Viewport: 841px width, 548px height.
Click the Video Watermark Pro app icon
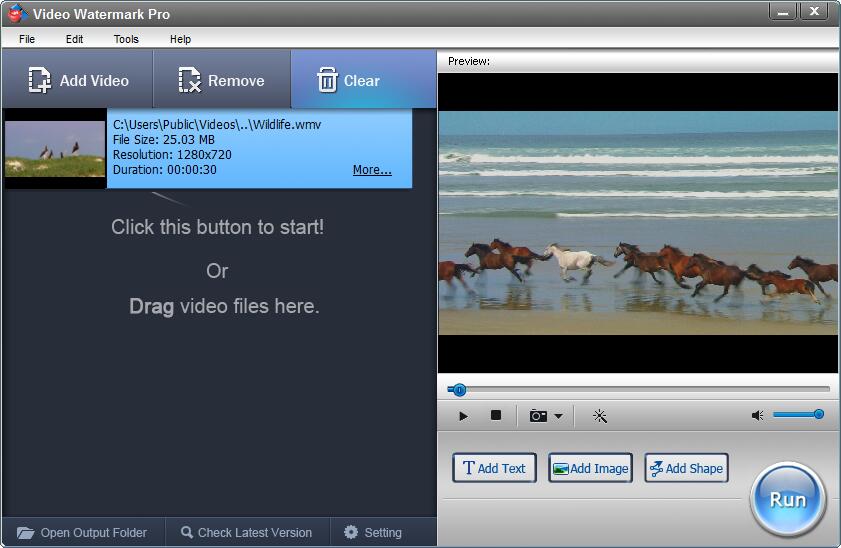[x=17, y=13]
